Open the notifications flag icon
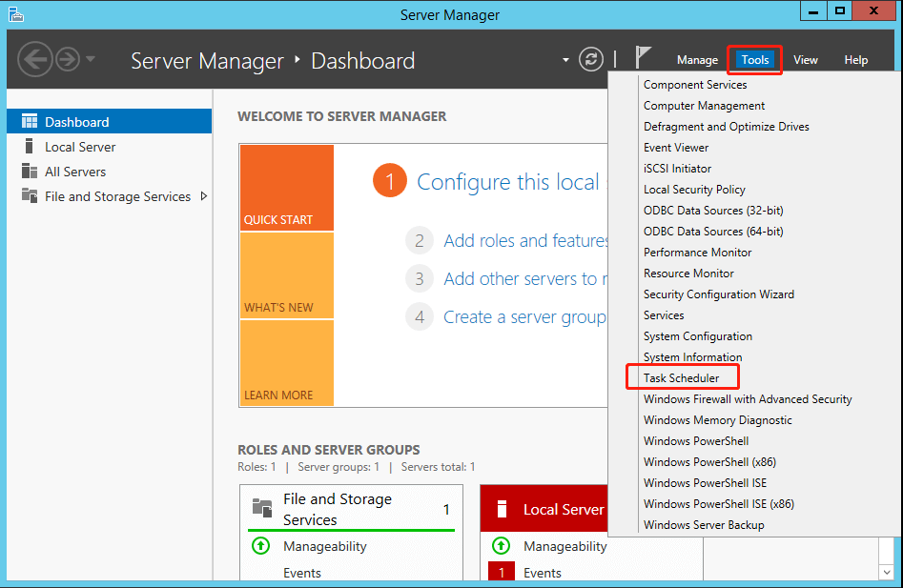This screenshot has height=588, width=903. pyautogui.click(x=644, y=59)
